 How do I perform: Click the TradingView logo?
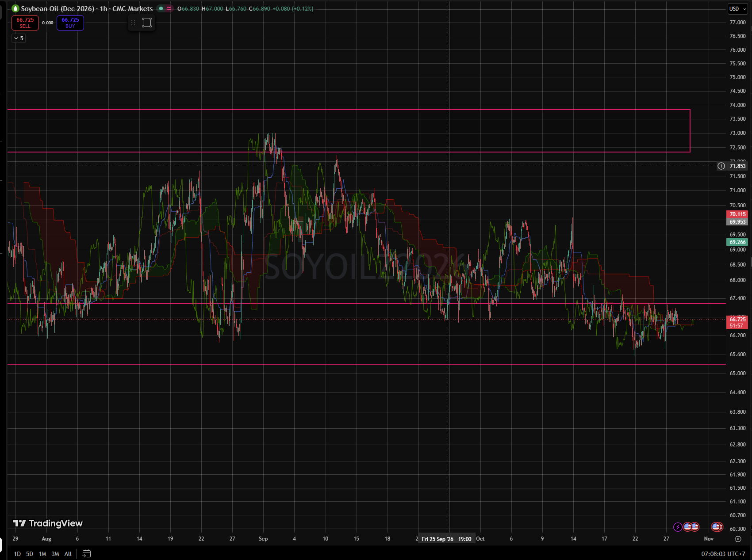pyautogui.click(x=47, y=523)
